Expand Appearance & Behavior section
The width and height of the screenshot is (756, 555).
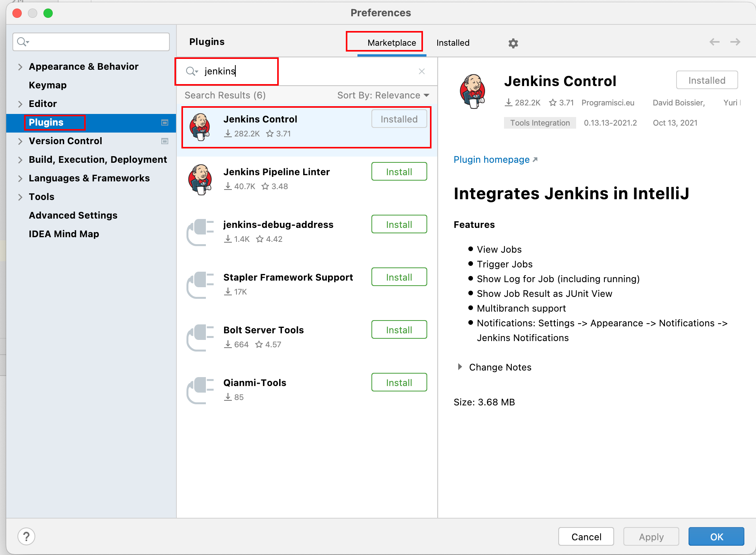point(20,67)
